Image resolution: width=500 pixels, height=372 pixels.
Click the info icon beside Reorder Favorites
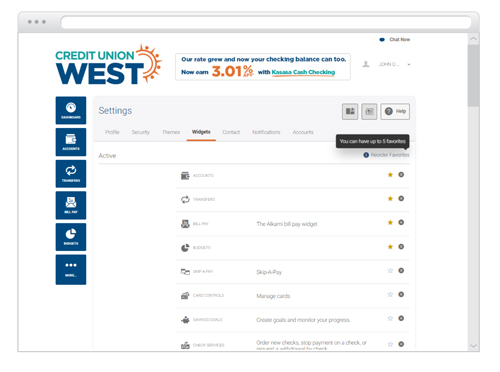366,155
